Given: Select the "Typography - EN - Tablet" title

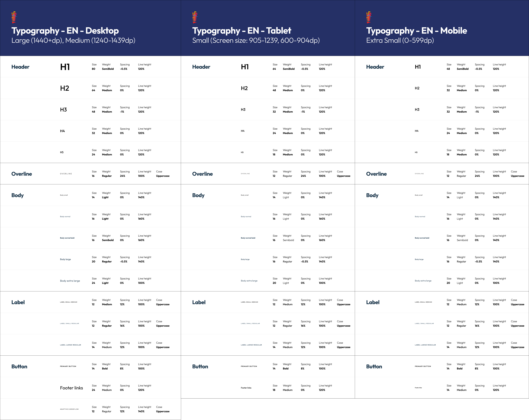Looking at the screenshot, I should point(242,31).
